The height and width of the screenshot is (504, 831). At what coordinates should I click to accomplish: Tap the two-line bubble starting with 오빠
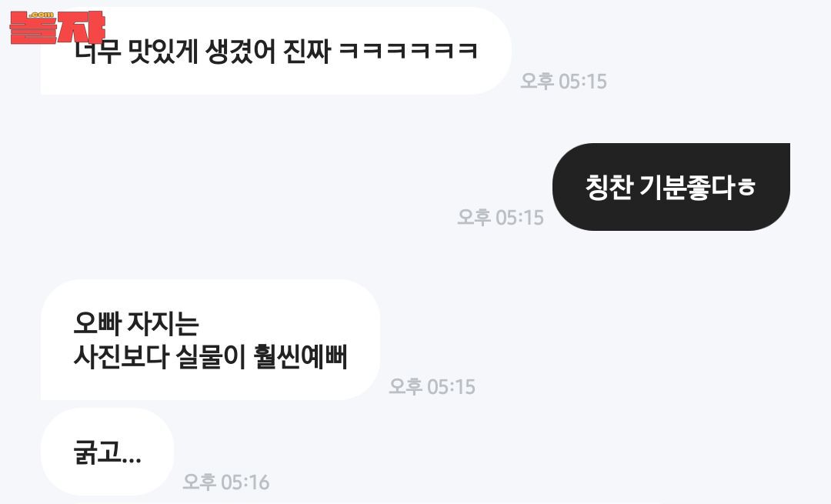coord(210,339)
